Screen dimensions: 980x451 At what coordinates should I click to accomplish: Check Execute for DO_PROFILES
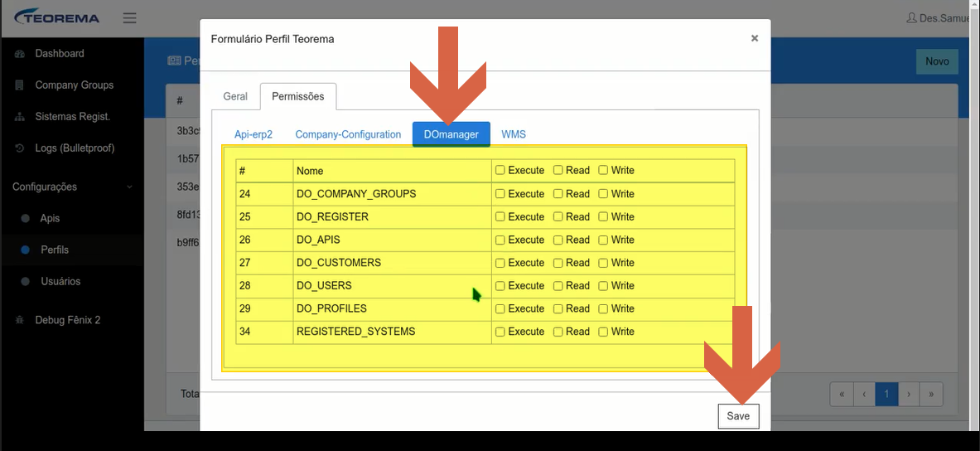pyautogui.click(x=500, y=308)
